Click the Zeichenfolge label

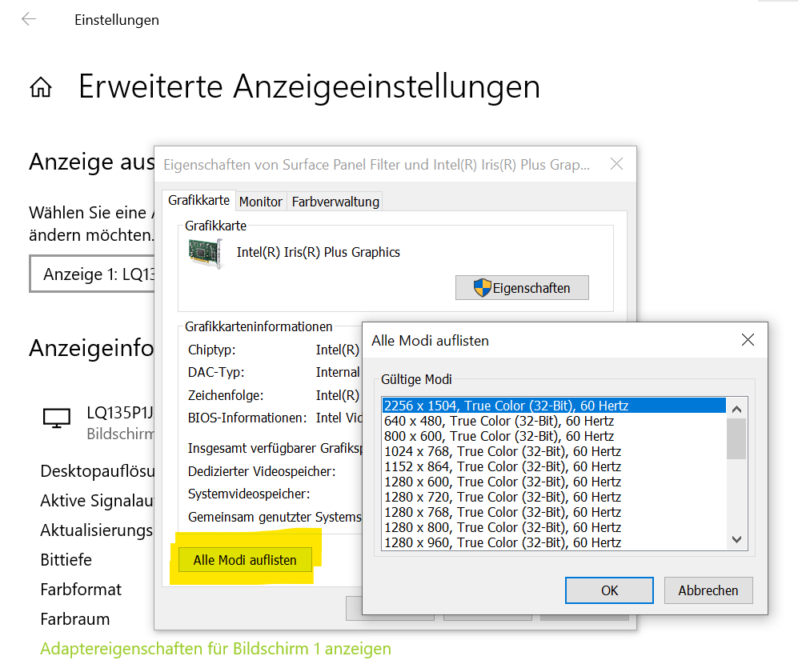pos(226,396)
